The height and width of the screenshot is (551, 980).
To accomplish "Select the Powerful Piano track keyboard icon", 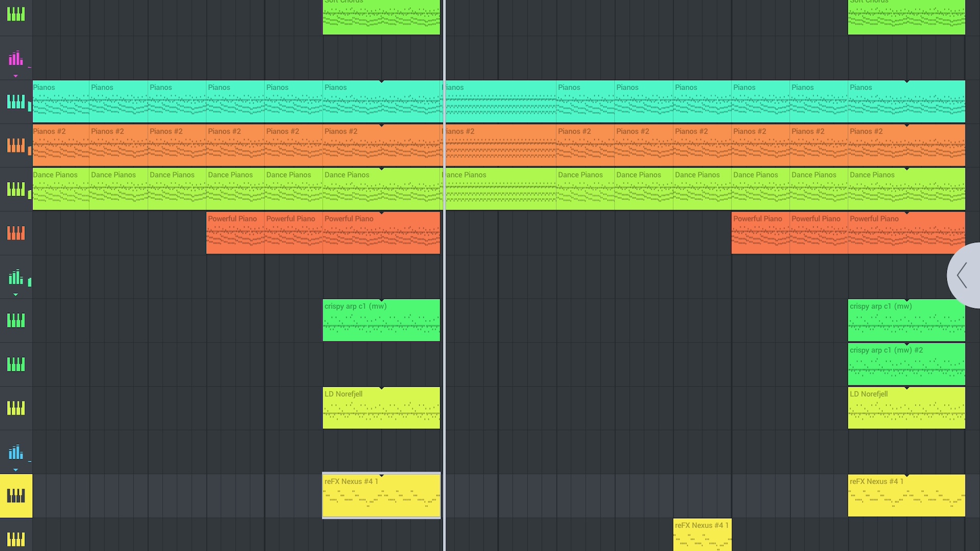I will [16, 233].
